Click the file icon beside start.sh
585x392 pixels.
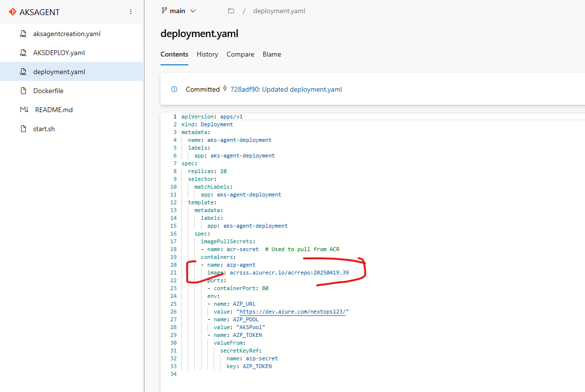[23, 129]
